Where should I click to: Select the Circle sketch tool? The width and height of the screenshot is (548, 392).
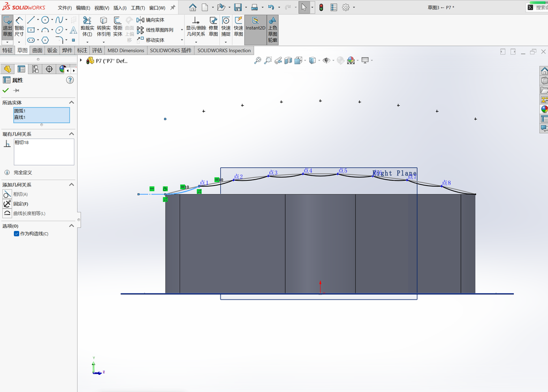click(45, 20)
